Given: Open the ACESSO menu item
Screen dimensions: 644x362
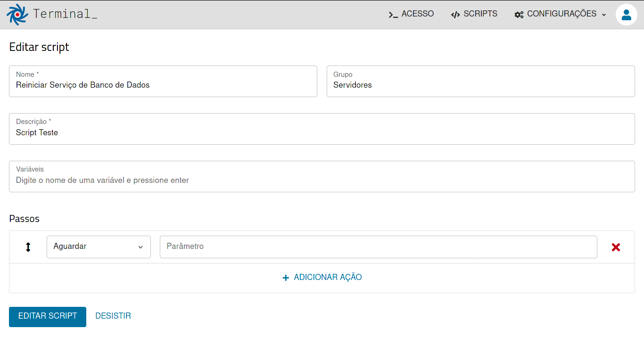Looking at the screenshot, I should pos(411,14).
